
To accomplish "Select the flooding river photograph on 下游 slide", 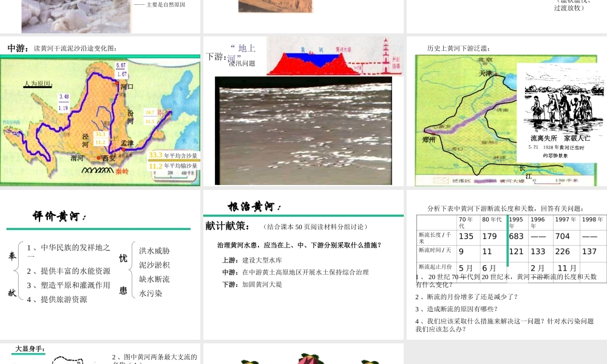I will pyautogui.click(x=303, y=131).
